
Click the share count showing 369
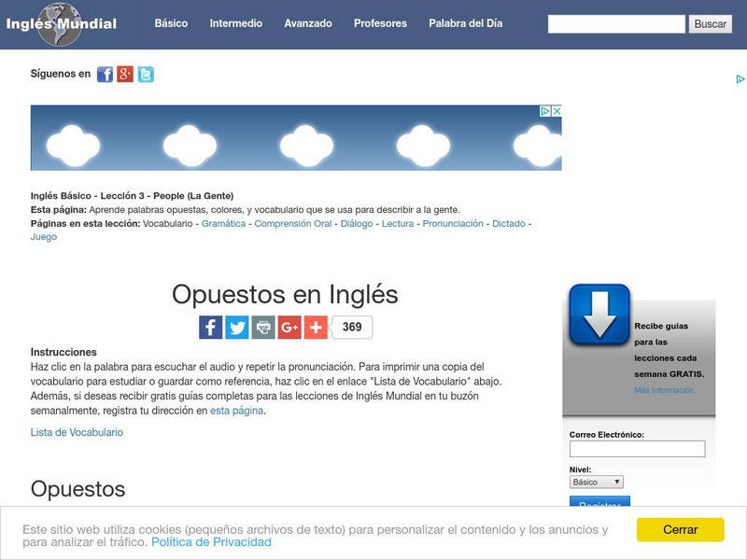[352, 328]
